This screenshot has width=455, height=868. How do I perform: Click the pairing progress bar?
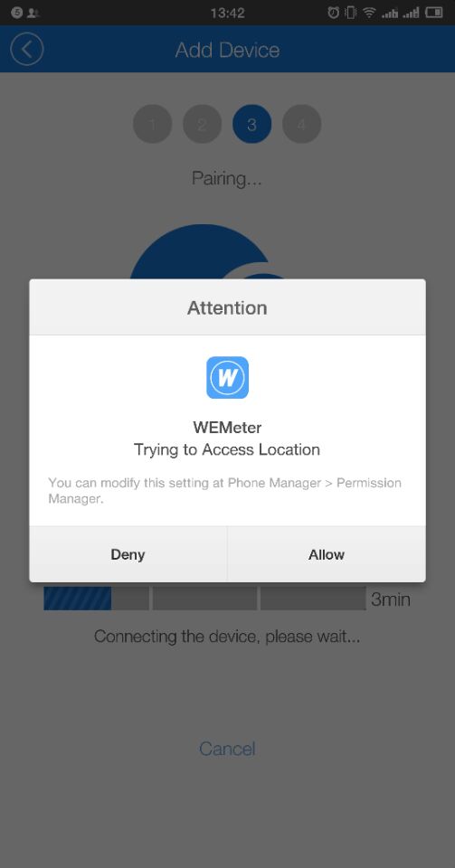tap(204, 599)
